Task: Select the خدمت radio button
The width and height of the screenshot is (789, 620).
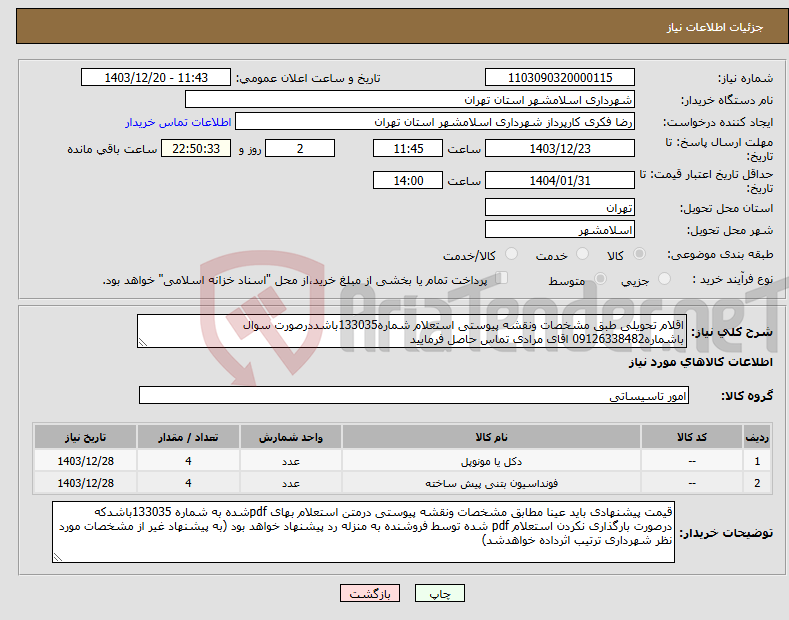Action: pyautogui.click(x=582, y=254)
